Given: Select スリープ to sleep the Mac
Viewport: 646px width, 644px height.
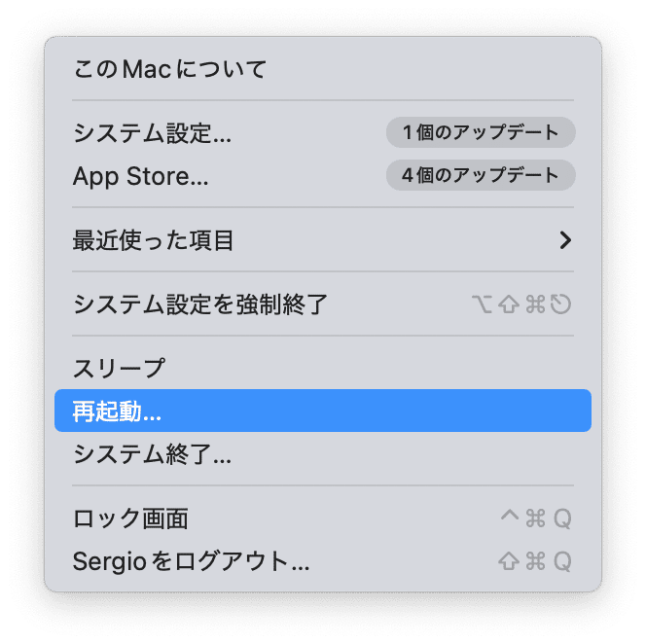Looking at the screenshot, I should point(120,369).
